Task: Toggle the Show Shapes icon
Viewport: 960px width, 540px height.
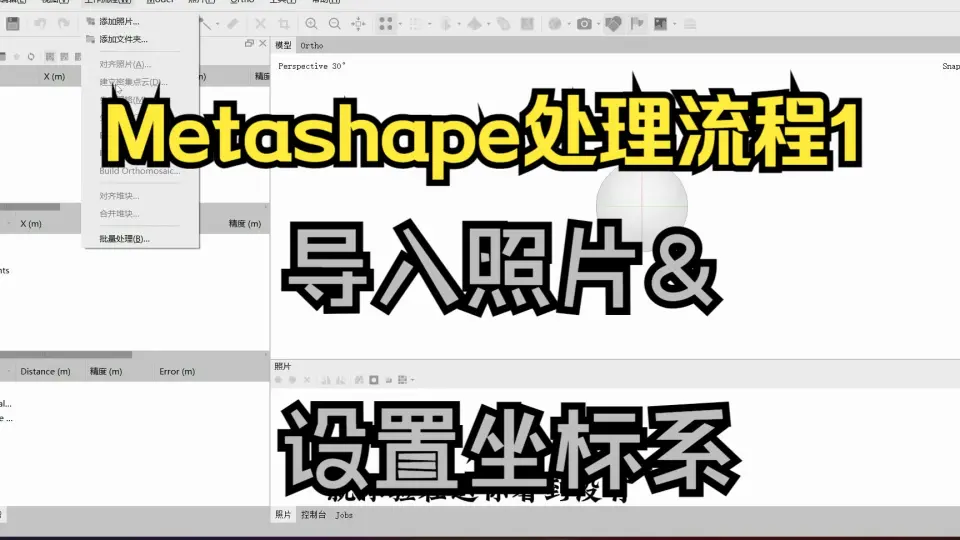Action: [x=613, y=24]
